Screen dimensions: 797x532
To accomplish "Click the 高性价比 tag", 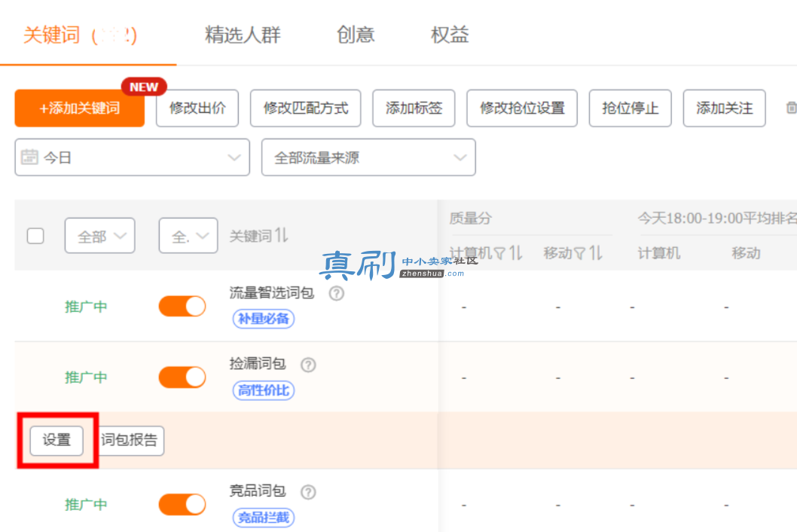I will (264, 390).
